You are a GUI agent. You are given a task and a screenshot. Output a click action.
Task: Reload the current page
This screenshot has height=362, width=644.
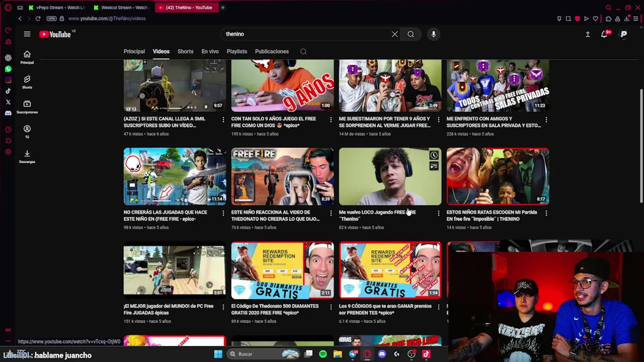(38, 19)
